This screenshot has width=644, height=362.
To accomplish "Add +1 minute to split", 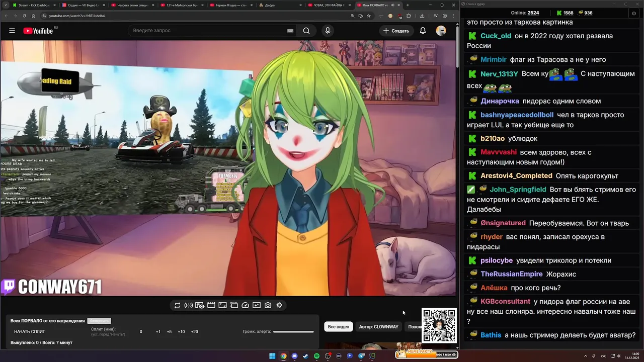I will point(158,332).
